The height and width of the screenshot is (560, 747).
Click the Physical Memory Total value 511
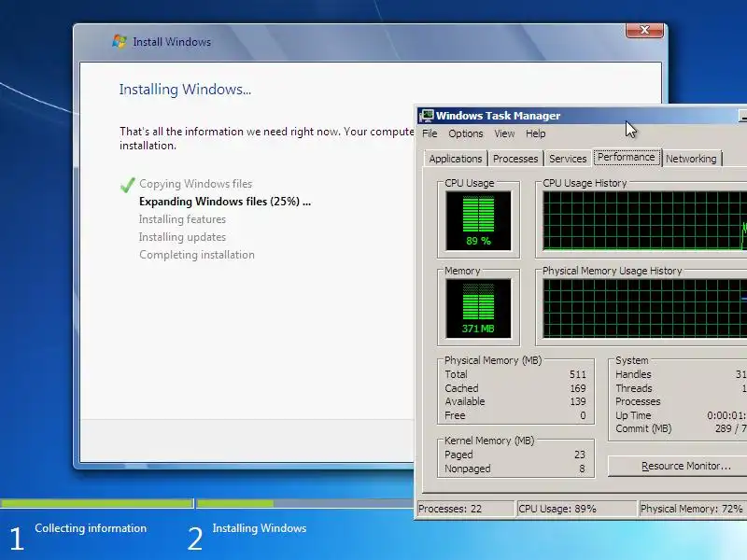577,374
